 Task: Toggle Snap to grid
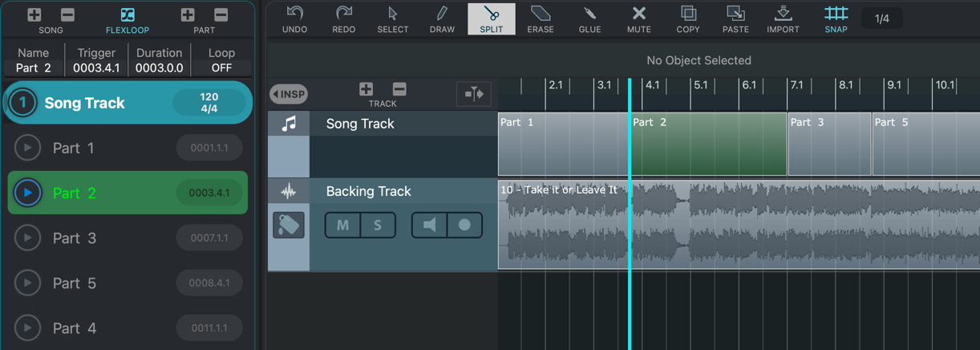(836, 18)
